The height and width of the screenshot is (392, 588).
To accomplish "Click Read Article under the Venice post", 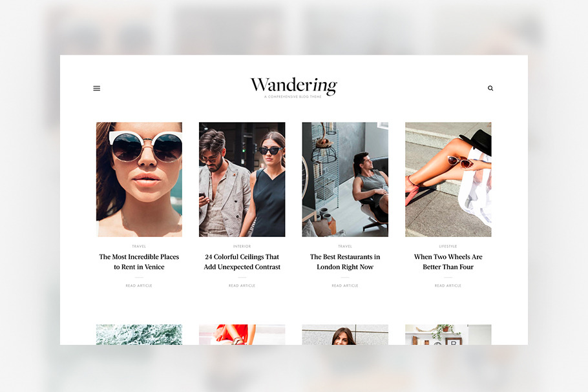I will pyautogui.click(x=139, y=285).
